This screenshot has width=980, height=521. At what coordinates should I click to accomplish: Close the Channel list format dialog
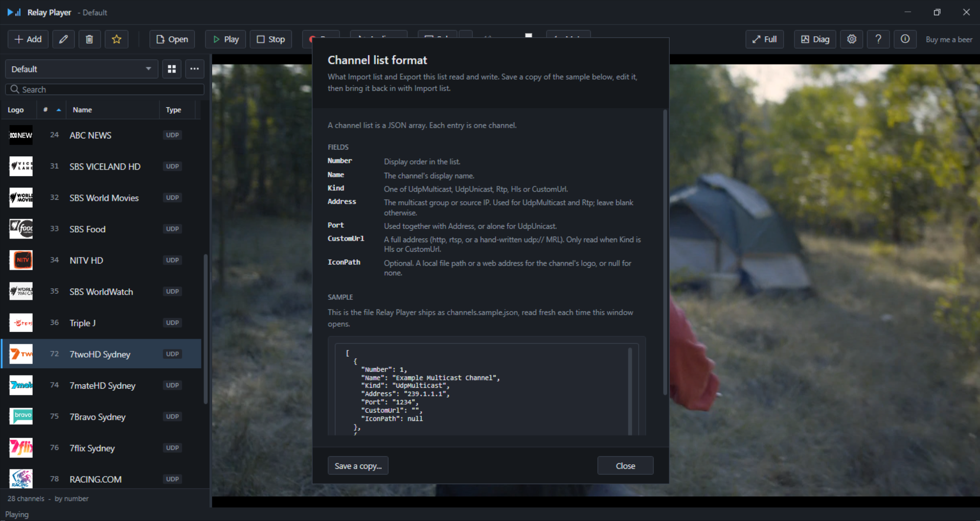(625, 466)
